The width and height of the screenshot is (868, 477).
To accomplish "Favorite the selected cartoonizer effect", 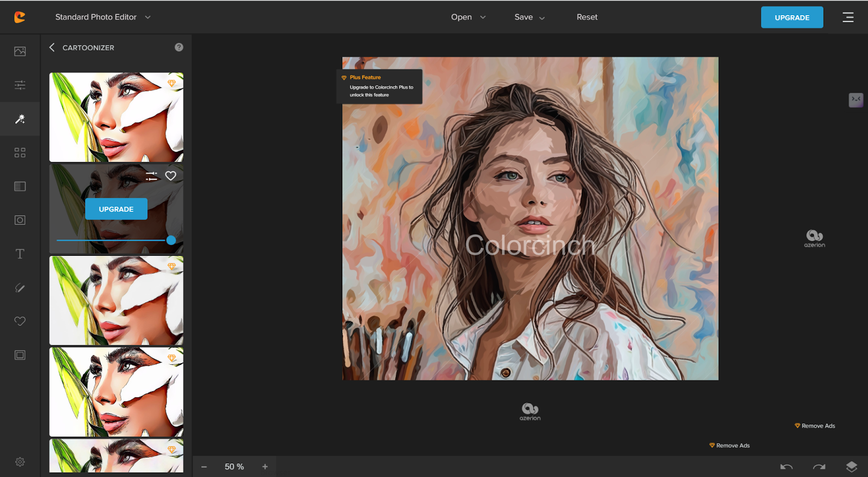I will tap(171, 176).
